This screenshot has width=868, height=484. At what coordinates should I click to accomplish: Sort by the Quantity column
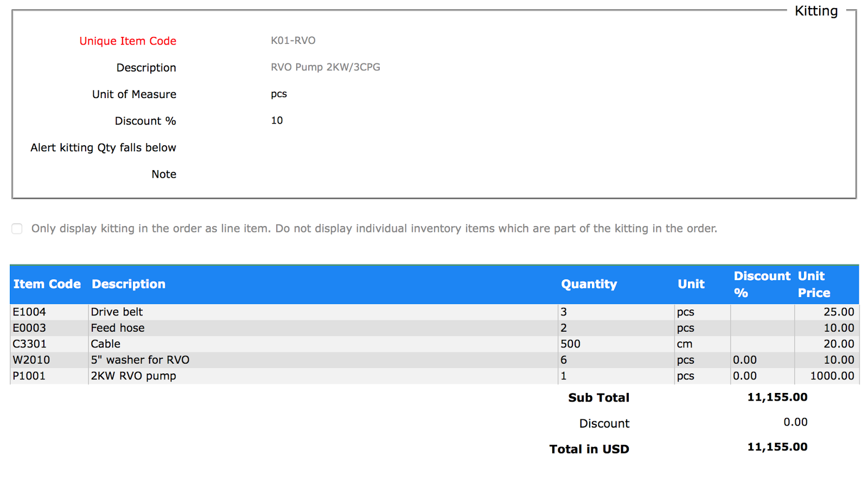589,284
